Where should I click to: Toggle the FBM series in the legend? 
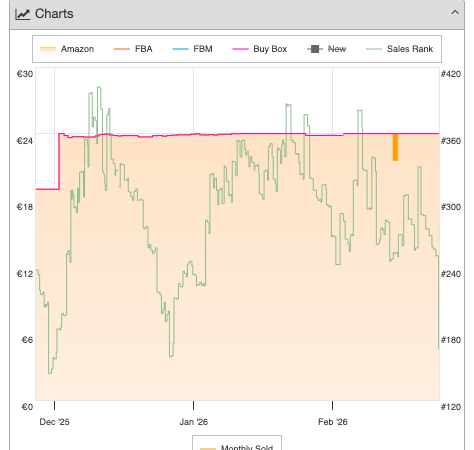192,49
